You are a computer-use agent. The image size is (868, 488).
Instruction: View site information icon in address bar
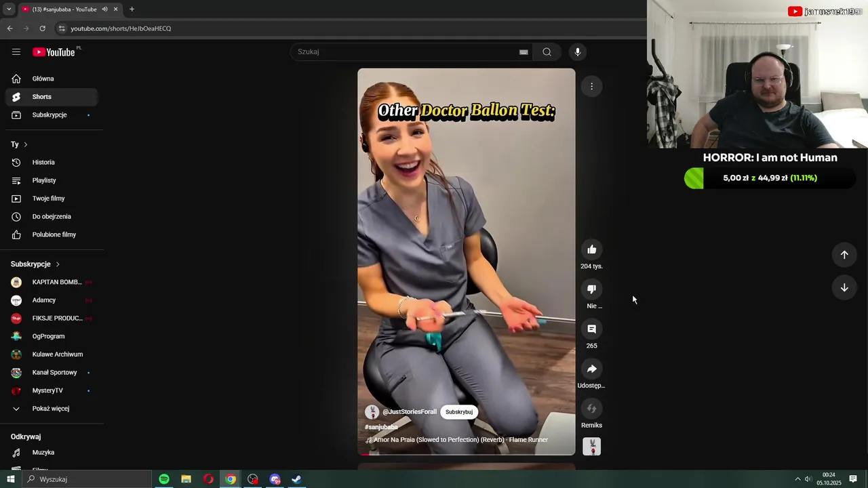(x=62, y=28)
